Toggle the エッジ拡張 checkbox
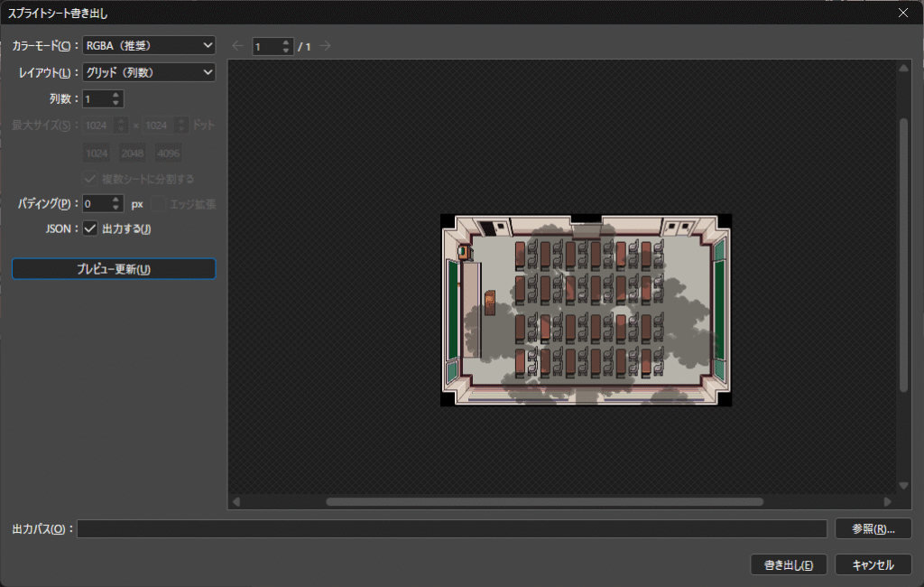 (159, 204)
